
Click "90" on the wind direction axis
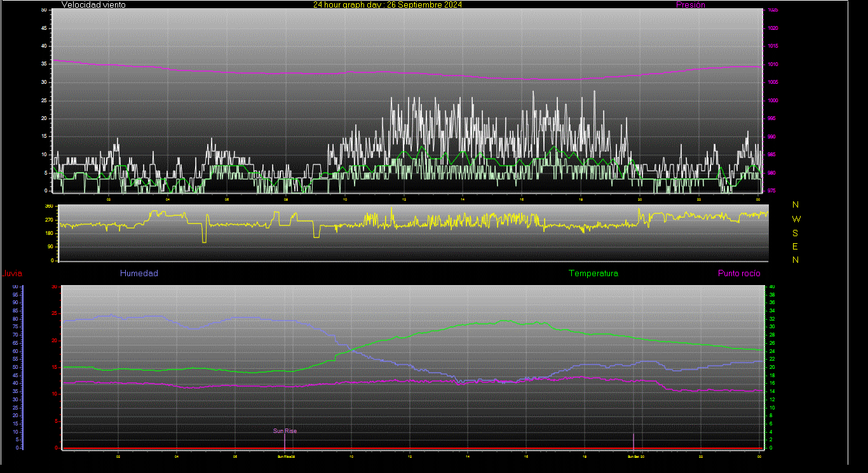click(50, 247)
